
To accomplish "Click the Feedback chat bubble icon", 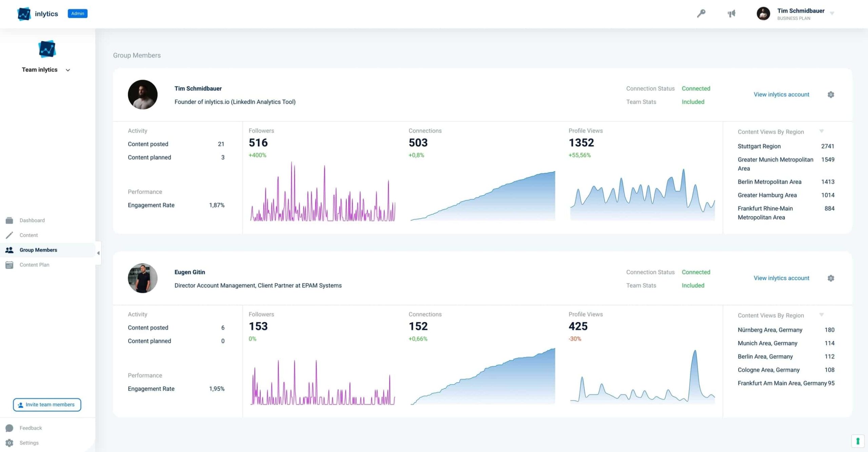I will point(9,428).
